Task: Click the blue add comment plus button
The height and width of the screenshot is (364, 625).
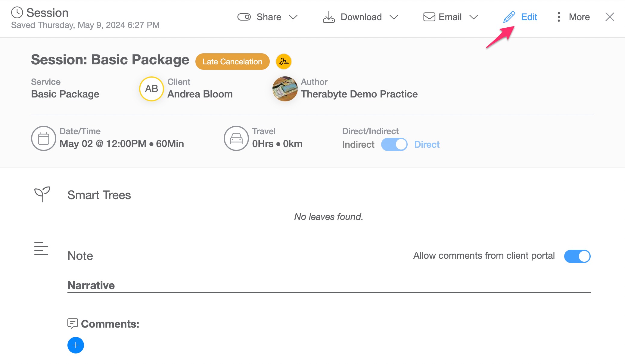Action: [x=76, y=345]
